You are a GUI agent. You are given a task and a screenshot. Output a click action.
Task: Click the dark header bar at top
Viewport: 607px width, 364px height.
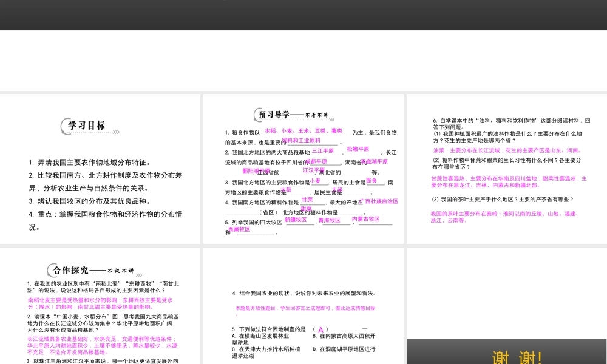click(x=303, y=15)
